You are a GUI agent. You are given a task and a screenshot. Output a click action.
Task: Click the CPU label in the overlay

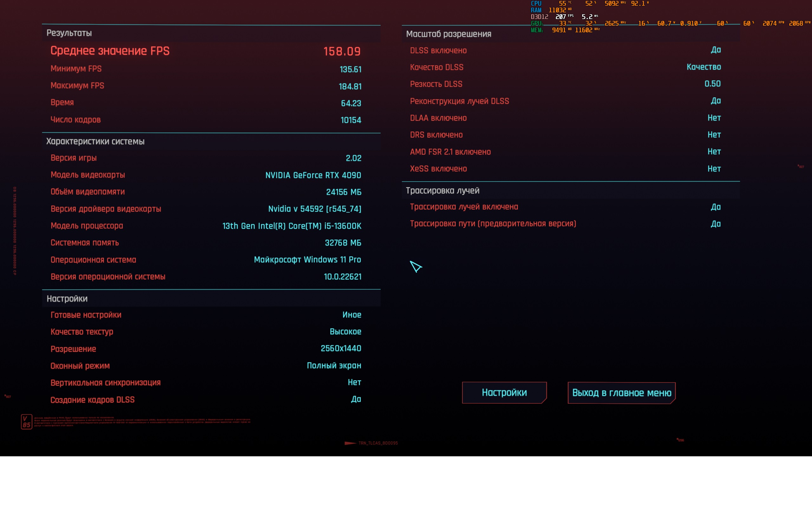click(536, 3)
